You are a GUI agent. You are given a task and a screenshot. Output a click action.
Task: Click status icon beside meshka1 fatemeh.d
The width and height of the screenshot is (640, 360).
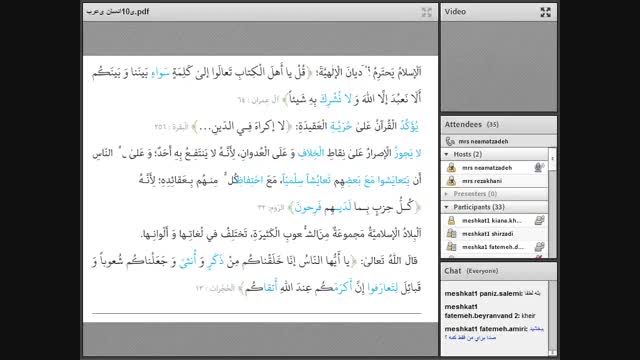(539, 247)
